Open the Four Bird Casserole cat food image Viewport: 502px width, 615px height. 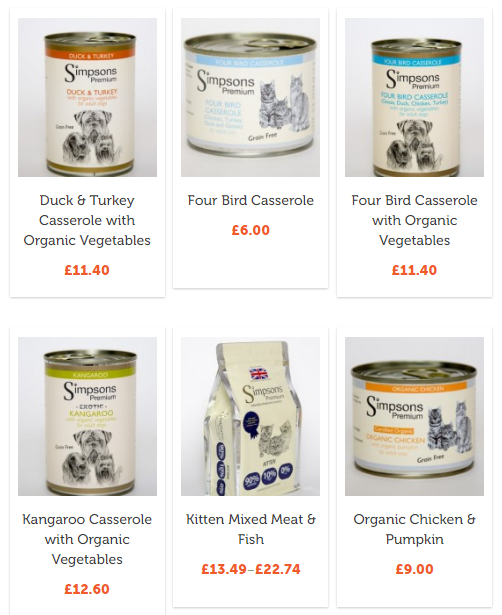[250, 97]
